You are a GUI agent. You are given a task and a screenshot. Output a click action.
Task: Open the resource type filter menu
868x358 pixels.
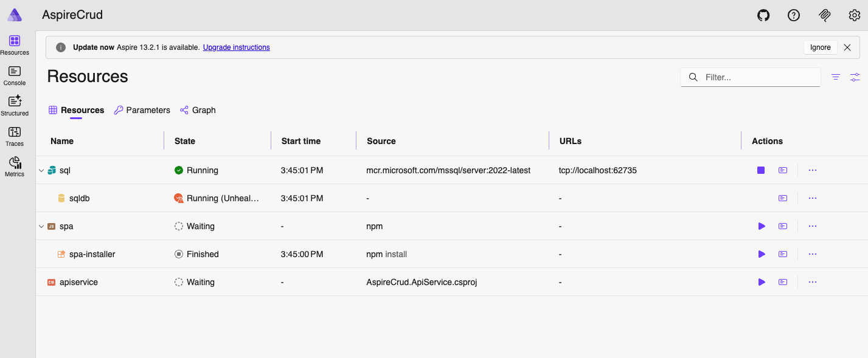click(836, 77)
